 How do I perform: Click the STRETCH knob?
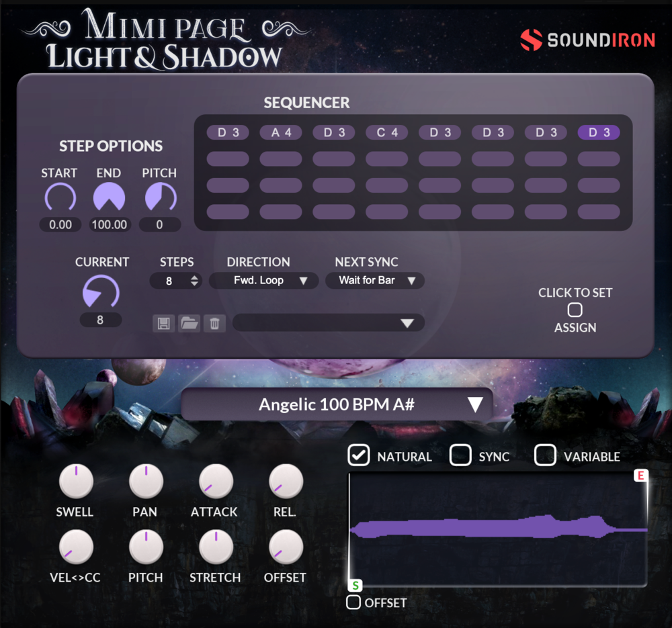pos(216,547)
